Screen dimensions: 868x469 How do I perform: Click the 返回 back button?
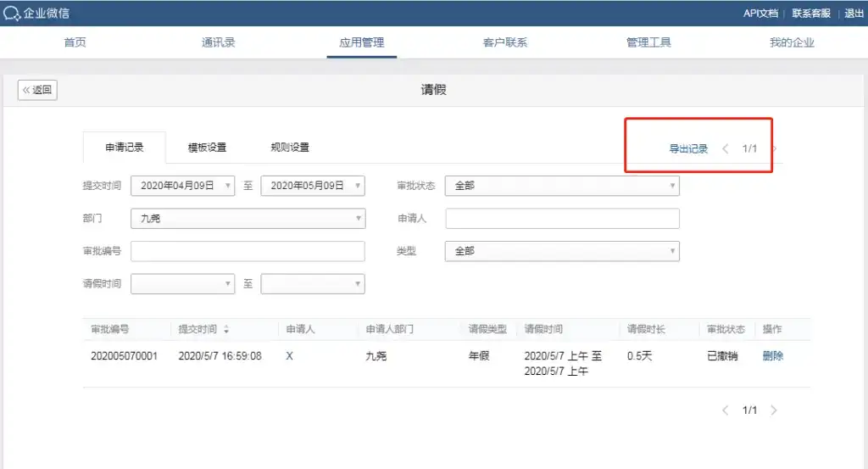click(37, 90)
